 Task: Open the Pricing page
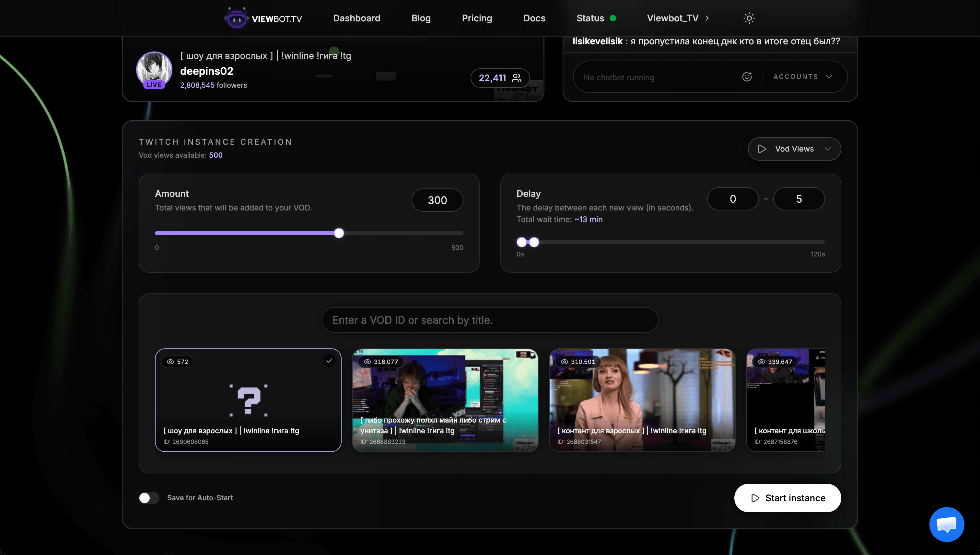(477, 18)
